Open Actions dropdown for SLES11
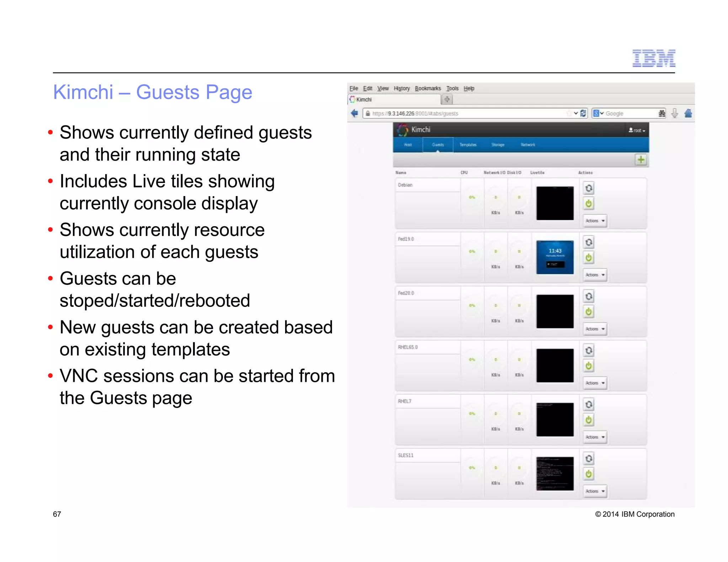 tap(595, 491)
